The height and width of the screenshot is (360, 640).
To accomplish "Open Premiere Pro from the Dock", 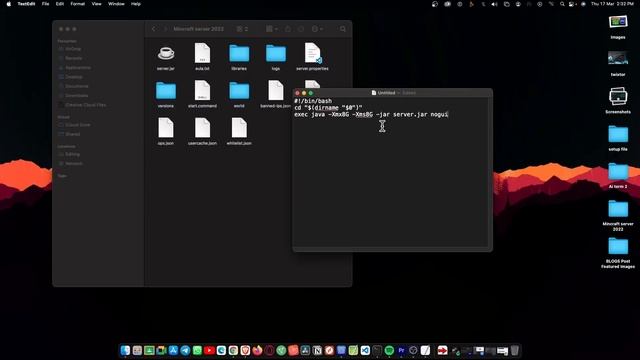I will click(401, 350).
